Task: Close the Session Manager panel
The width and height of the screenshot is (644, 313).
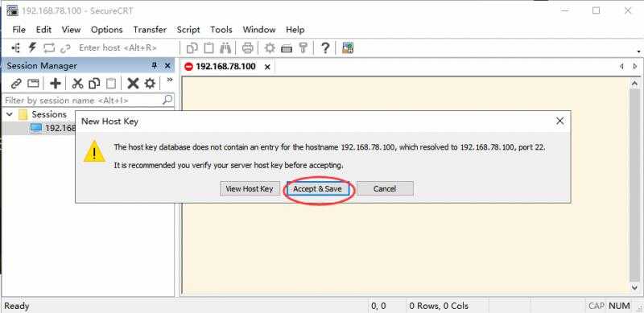Action: pyautogui.click(x=167, y=66)
